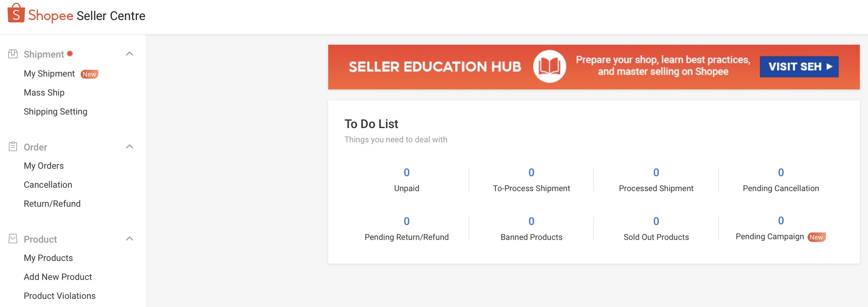This screenshot has width=868, height=307.
Task: Open My Orders in the sidebar
Action: 44,166
